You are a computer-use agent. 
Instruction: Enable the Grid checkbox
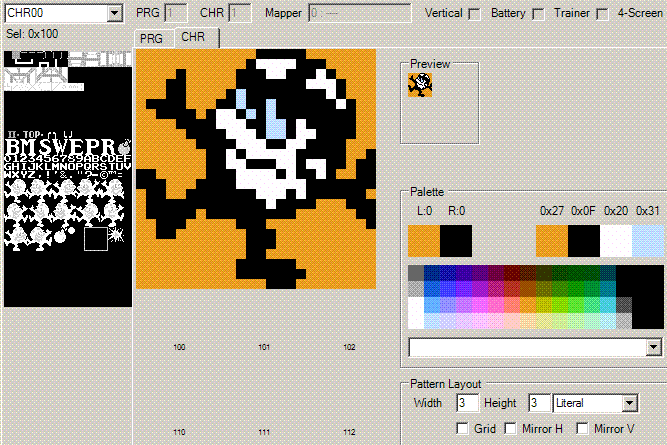462,429
